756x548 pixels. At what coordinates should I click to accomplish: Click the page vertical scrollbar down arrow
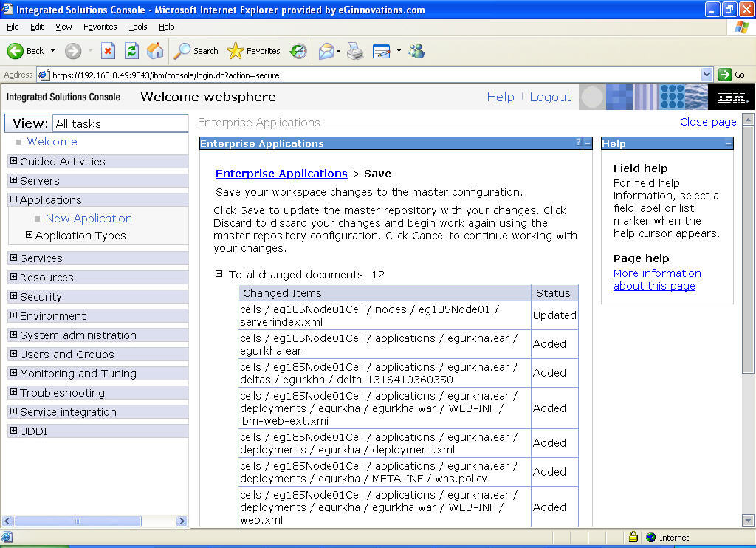pos(748,521)
